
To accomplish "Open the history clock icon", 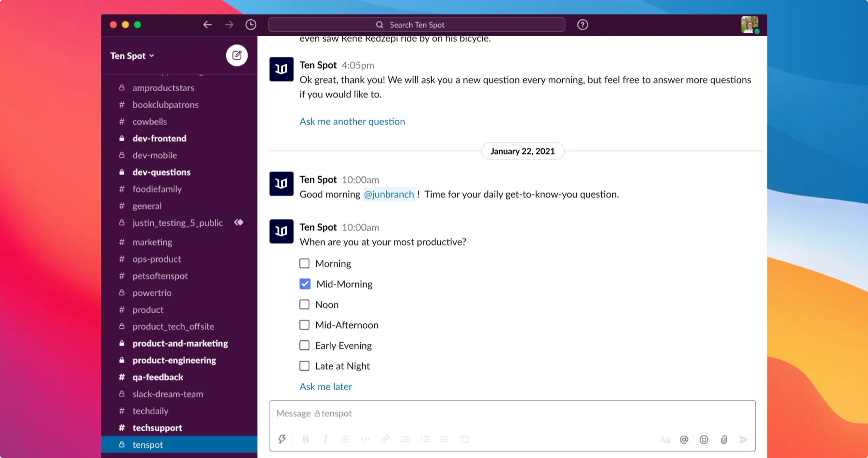I will click(251, 25).
